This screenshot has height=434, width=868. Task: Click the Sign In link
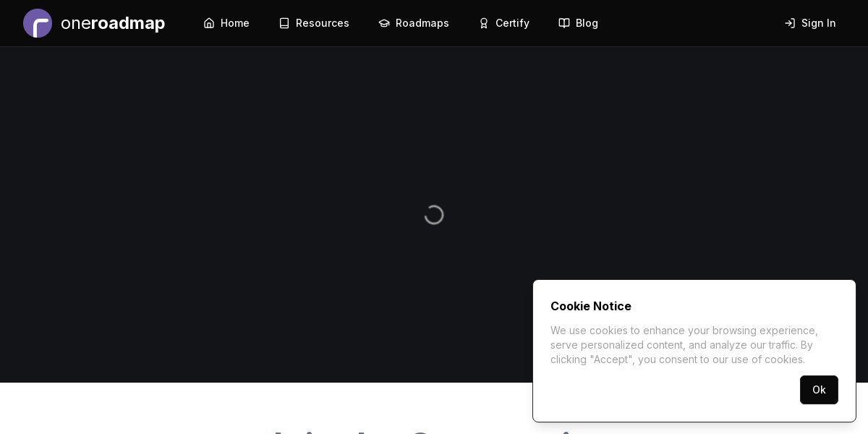(810, 23)
